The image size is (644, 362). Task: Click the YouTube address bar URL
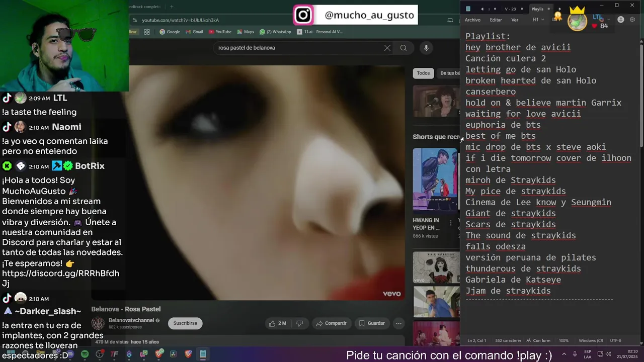pyautogui.click(x=181, y=20)
